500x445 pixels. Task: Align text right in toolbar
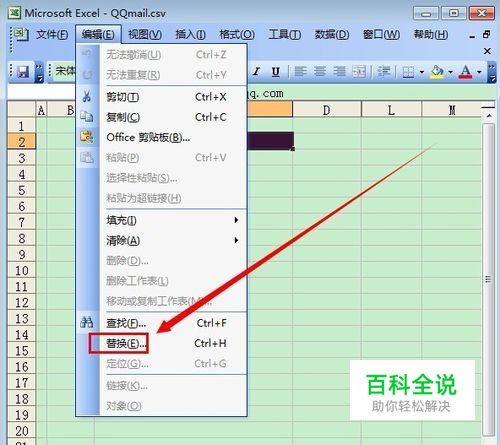click(x=339, y=71)
